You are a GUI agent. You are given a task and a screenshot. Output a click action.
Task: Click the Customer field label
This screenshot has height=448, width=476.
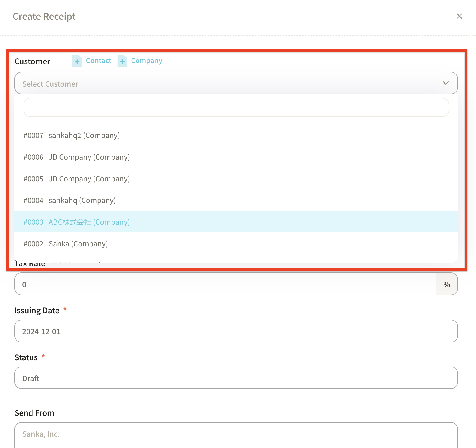click(32, 61)
